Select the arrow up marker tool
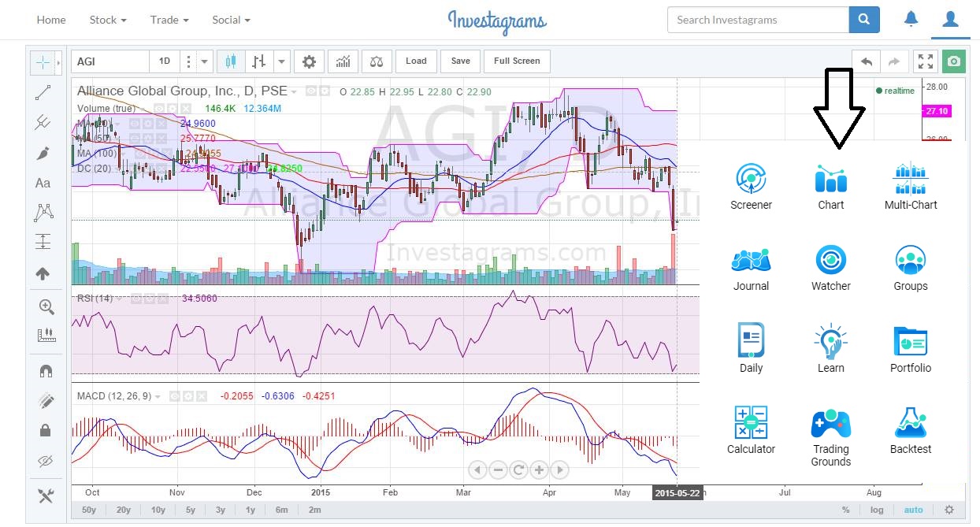980x527 pixels. pos(43,273)
